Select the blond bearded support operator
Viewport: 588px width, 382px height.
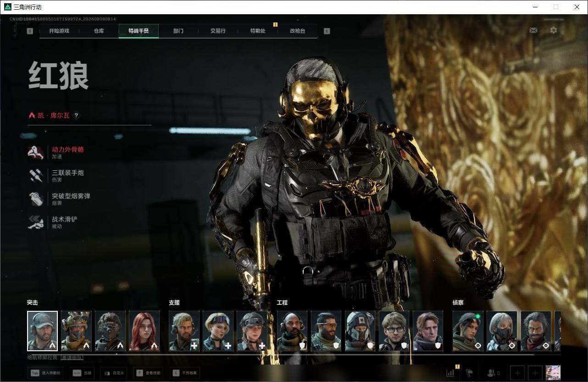pos(184,331)
